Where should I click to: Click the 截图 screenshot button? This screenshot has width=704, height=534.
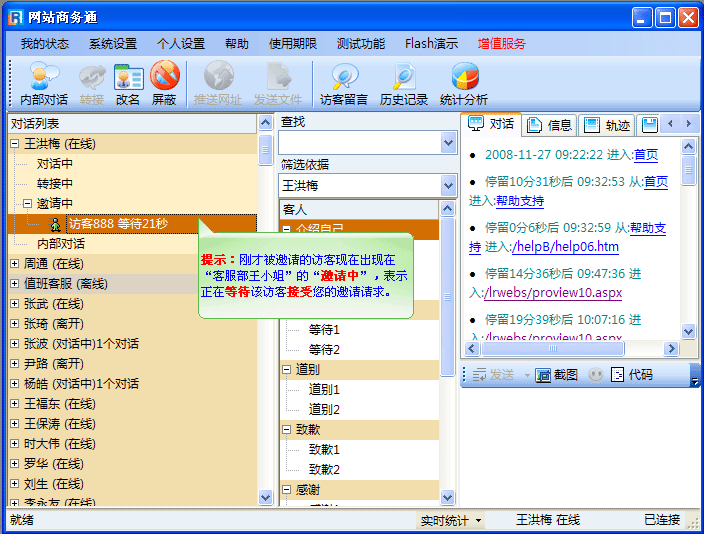(557, 375)
